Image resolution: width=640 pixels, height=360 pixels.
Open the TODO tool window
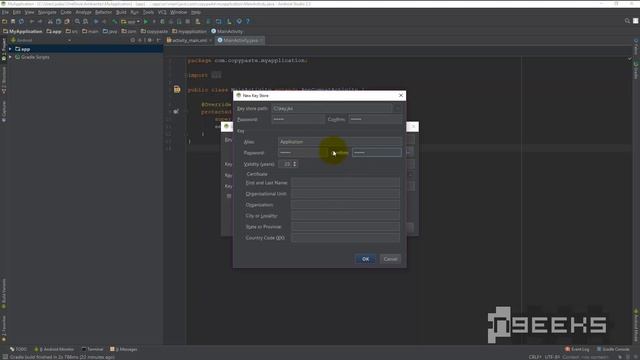pyautogui.click(x=18, y=349)
